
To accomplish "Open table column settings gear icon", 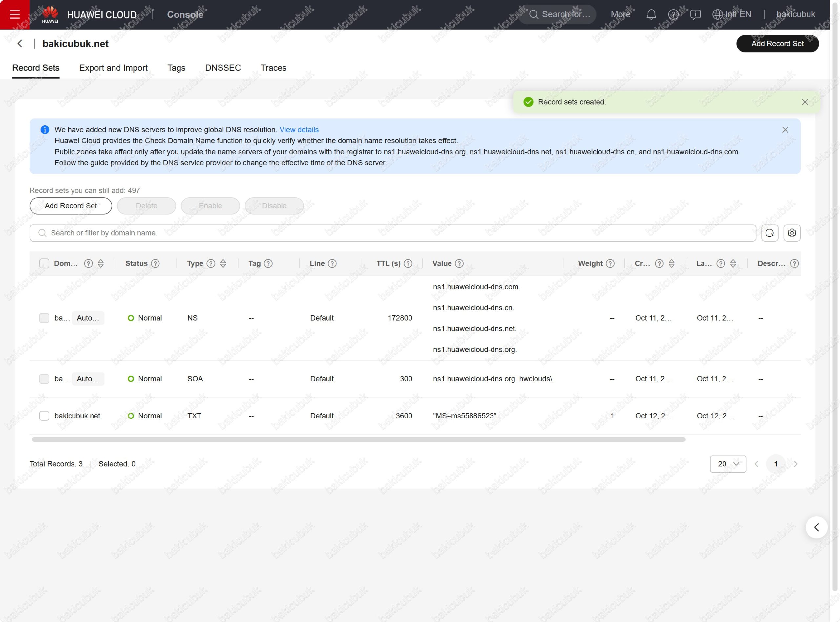I will pos(792,233).
